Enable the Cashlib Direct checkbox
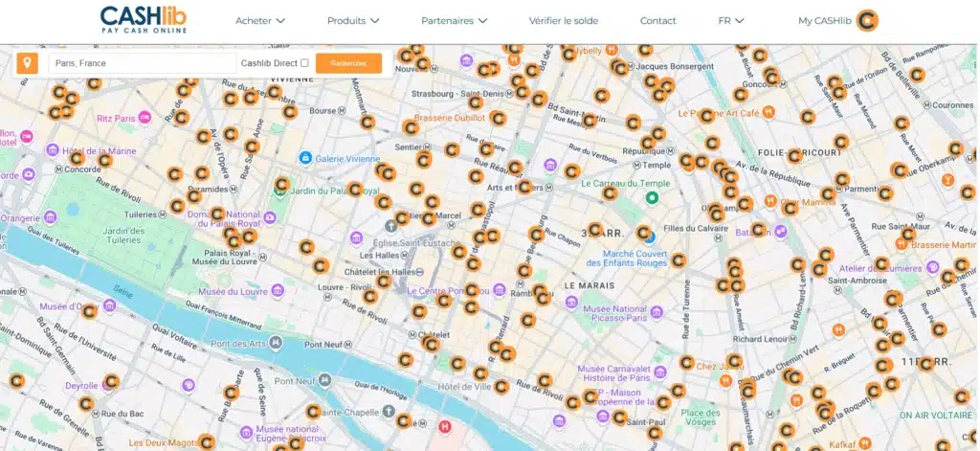This screenshot has width=980, height=451. point(304,63)
